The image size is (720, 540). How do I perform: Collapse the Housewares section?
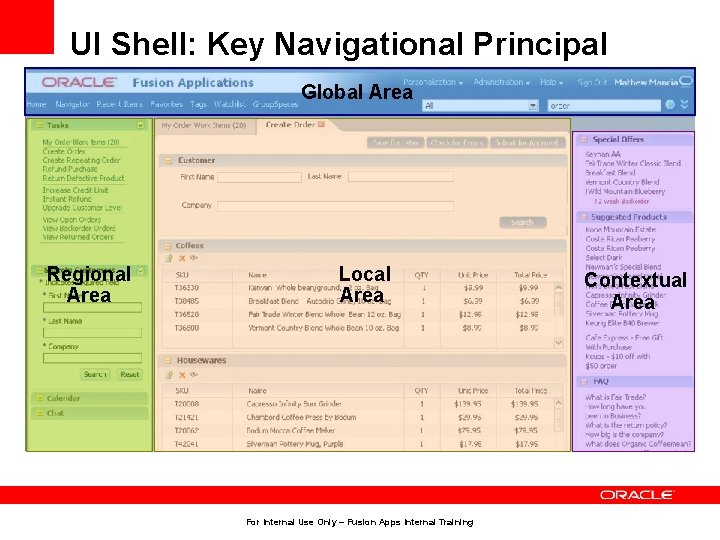[168, 360]
